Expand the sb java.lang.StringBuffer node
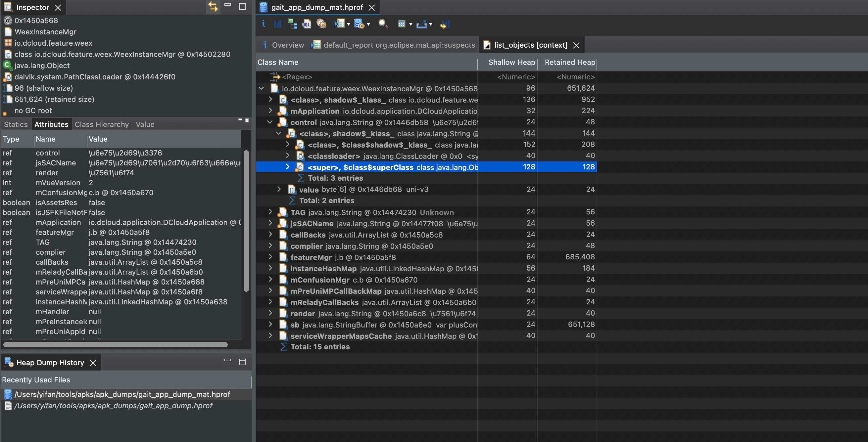The image size is (868, 442). point(270,324)
